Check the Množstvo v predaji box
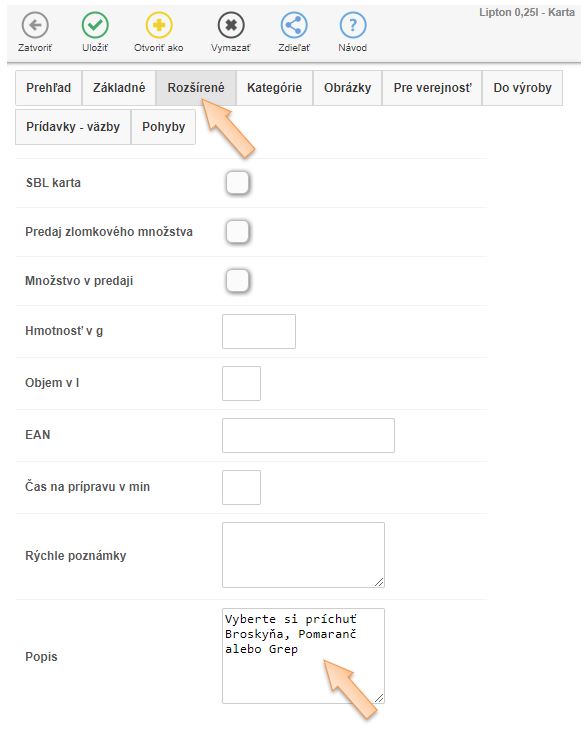The height and width of the screenshot is (731, 585). [238, 280]
